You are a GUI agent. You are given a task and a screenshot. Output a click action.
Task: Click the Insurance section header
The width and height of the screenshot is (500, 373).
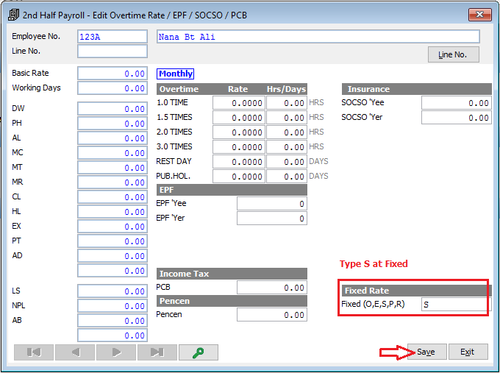(x=417, y=89)
